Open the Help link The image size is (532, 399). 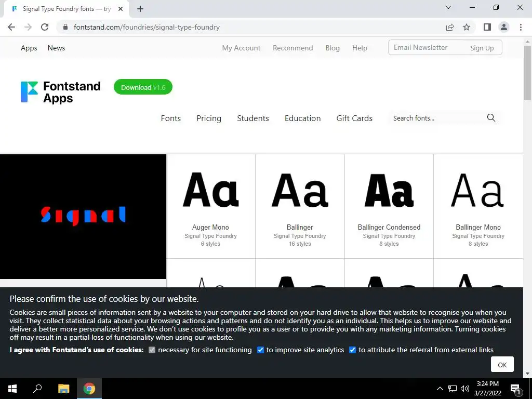360,48
